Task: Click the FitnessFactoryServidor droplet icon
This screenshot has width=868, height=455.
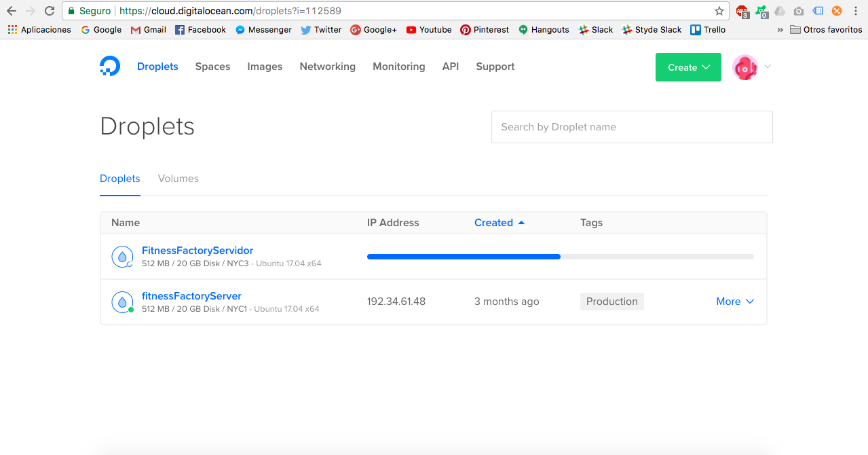Action: pos(122,257)
